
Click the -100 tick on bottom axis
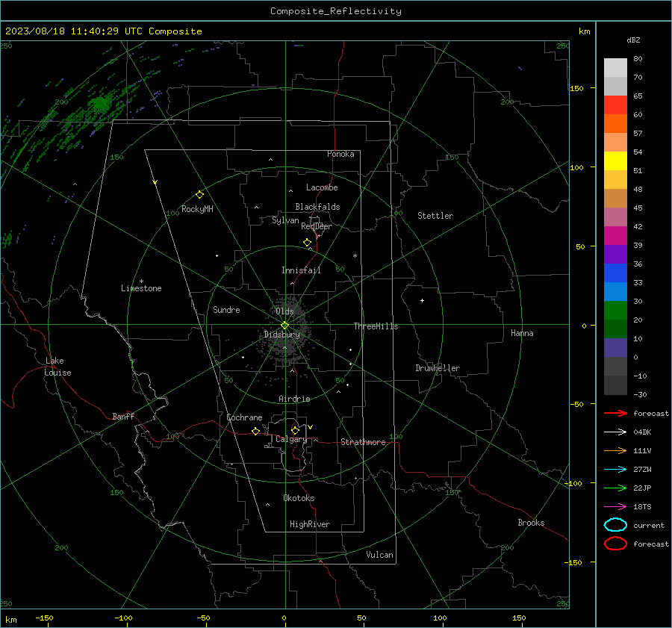point(123,618)
